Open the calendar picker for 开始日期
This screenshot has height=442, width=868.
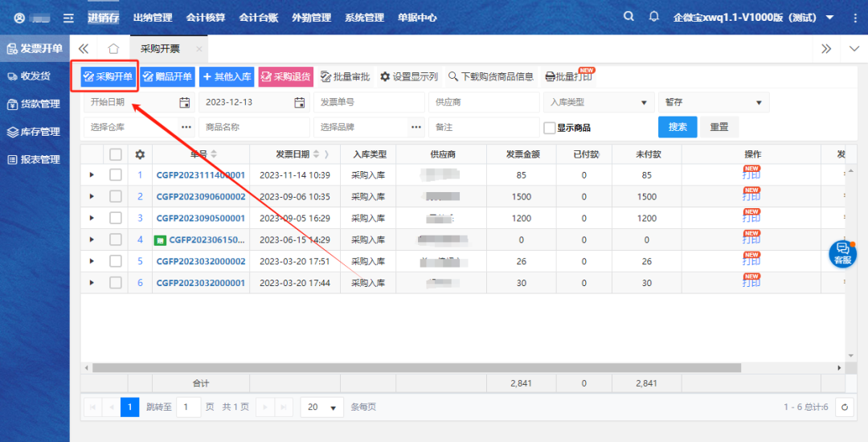(x=184, y=102)
